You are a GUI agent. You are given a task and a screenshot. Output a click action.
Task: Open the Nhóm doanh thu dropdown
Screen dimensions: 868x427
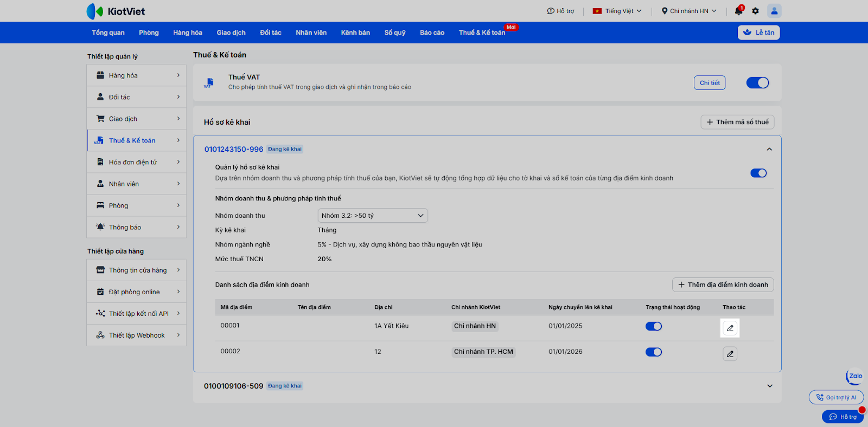pos(373,216)
